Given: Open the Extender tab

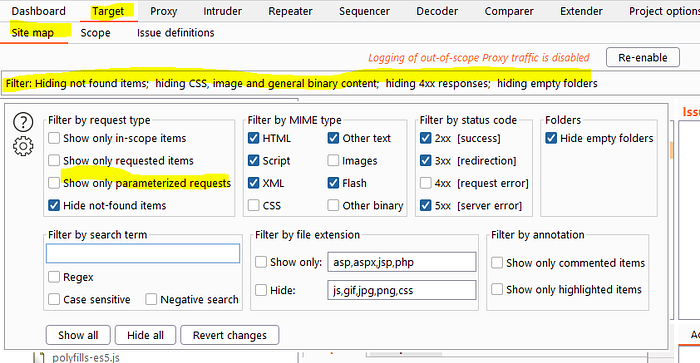Looking at the screenshot, I should click(x=581, y=11).
